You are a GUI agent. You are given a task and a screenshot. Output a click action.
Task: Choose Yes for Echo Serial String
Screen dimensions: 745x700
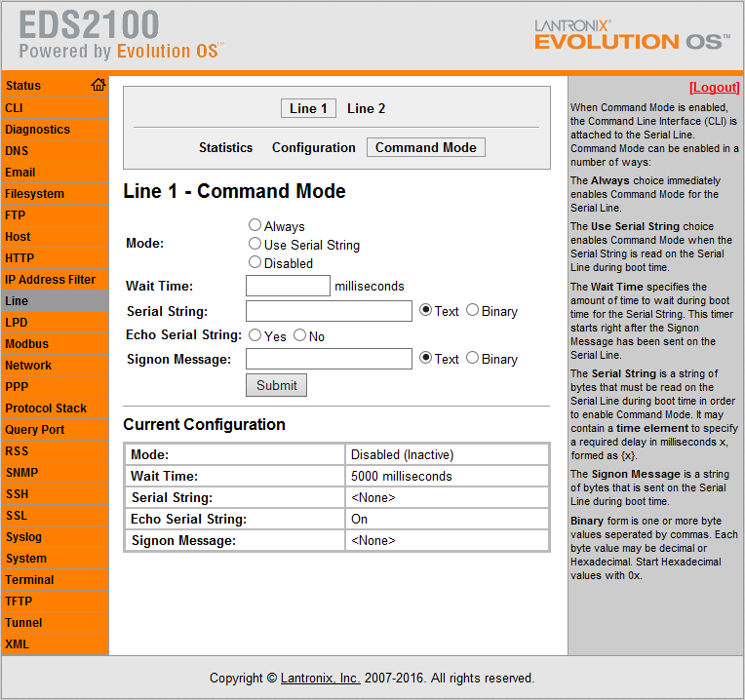[x=255, y=335]
